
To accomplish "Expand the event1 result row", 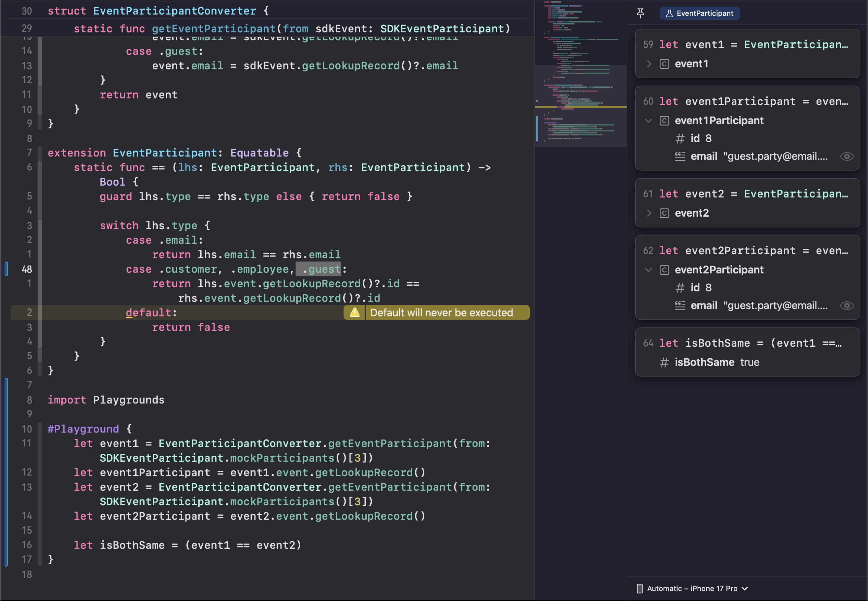I will [x=649, y=64].
